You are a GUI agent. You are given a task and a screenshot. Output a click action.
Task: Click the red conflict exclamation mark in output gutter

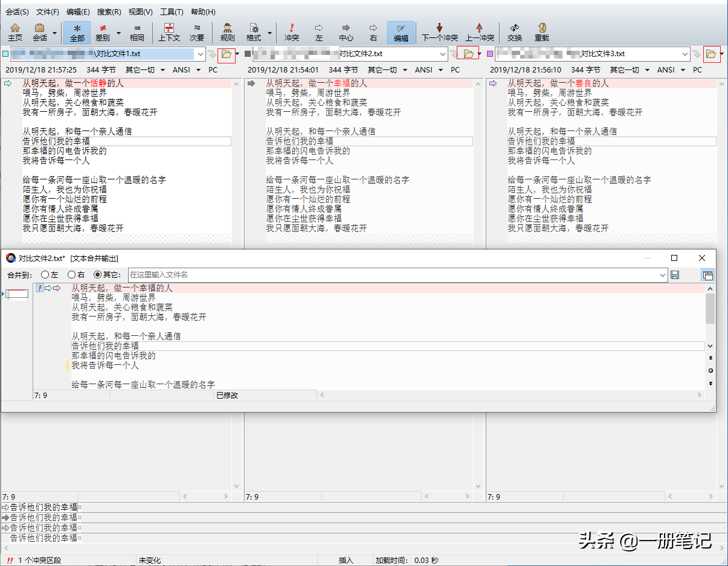click(x=40, y=288)
